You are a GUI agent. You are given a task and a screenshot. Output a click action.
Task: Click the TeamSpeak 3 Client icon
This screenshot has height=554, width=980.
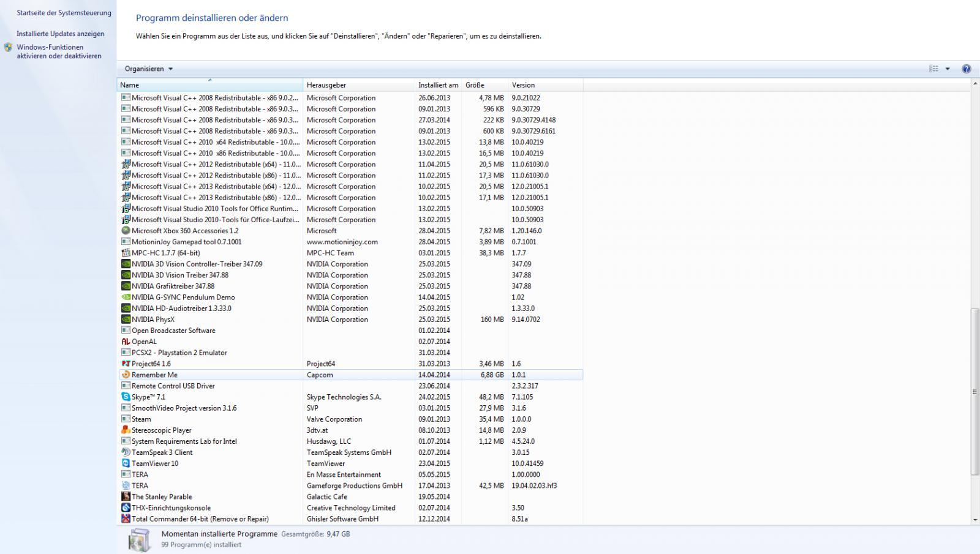pos(126,452)
